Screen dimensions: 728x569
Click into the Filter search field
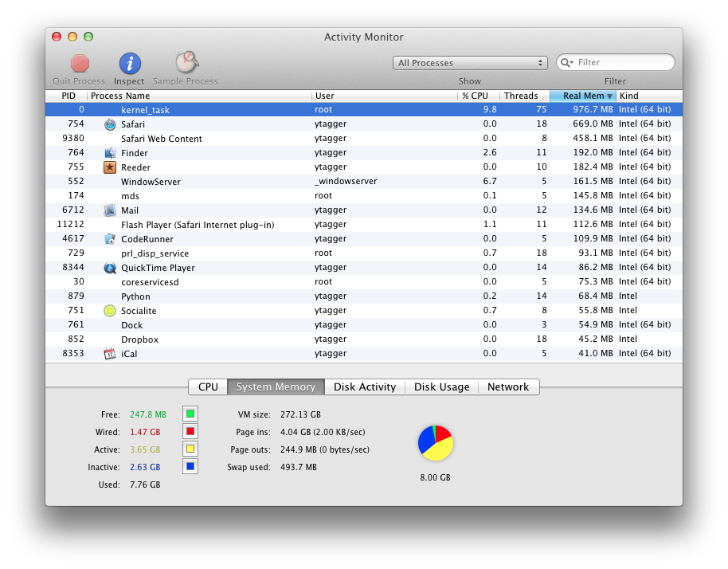pyautogui.click(x=615, y=62)
